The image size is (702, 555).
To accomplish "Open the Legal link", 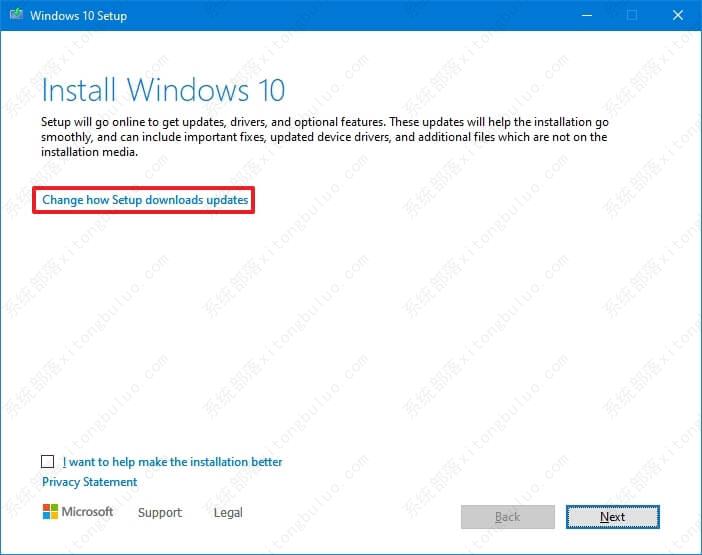I will coord(228,513).
